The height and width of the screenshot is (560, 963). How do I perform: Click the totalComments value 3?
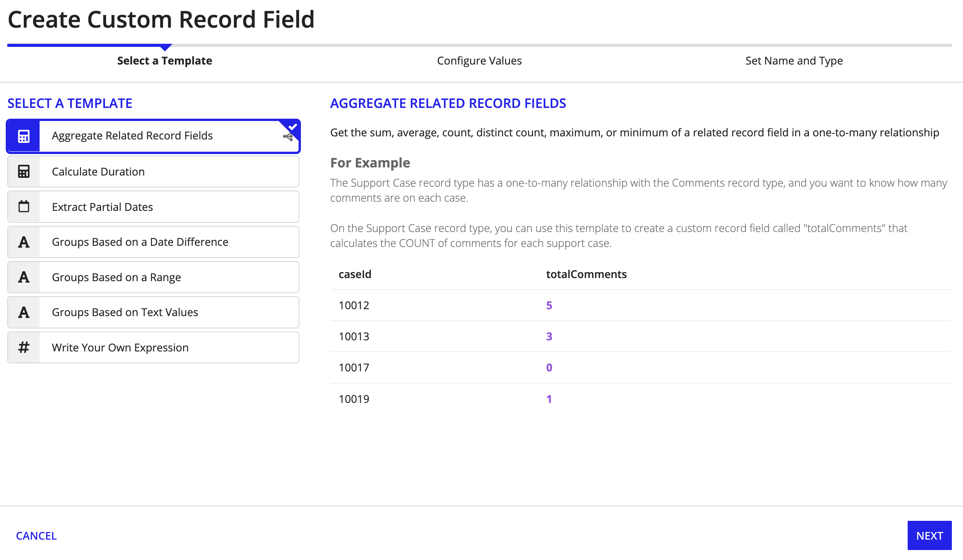pos(549,336)
